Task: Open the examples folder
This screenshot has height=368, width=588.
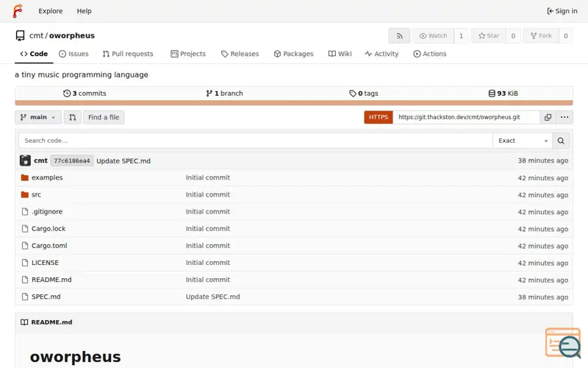Action: 47,177
